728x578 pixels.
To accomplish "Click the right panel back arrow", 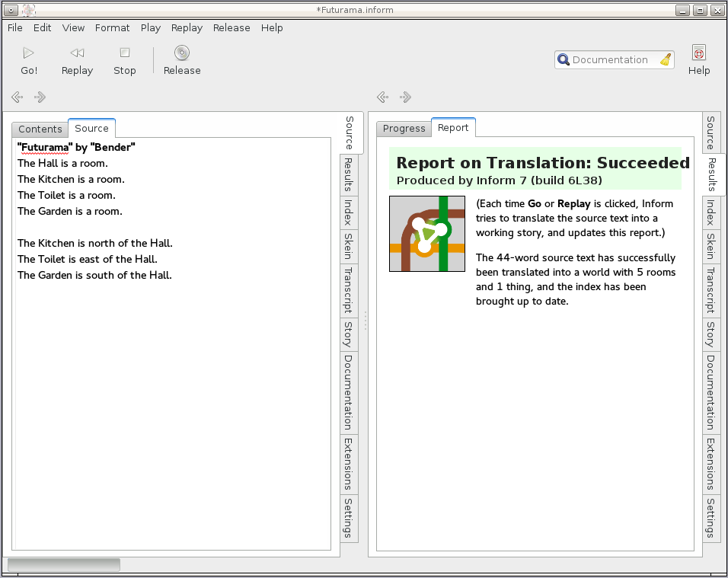I will (383, 97).
